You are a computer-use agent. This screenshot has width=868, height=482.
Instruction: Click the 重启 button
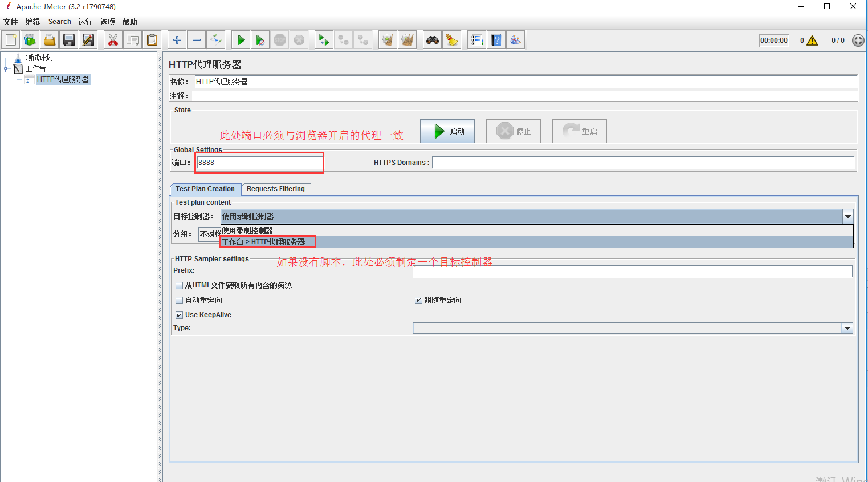point(580,131)
